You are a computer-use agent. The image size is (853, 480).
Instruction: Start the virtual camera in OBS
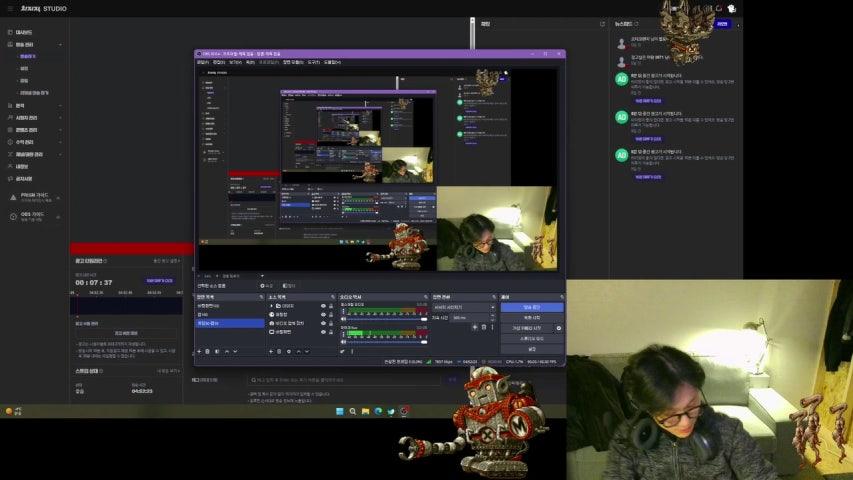(x=527, y=328)
